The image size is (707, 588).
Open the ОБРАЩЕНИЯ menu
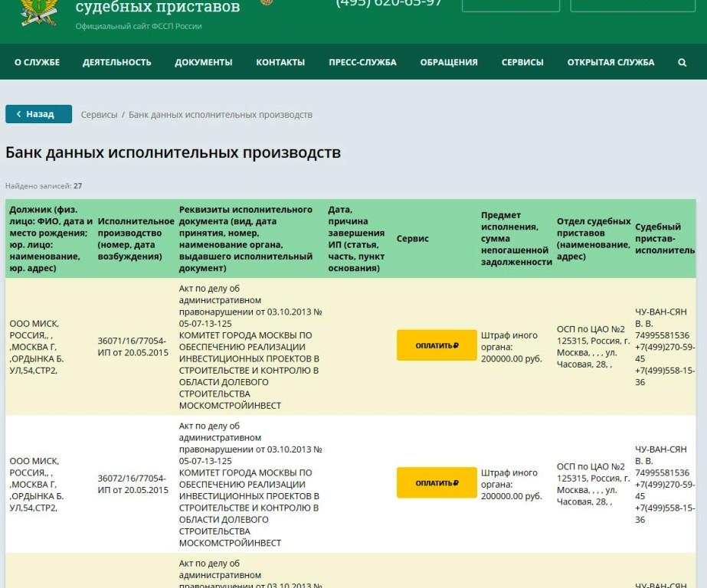point(449,63)
